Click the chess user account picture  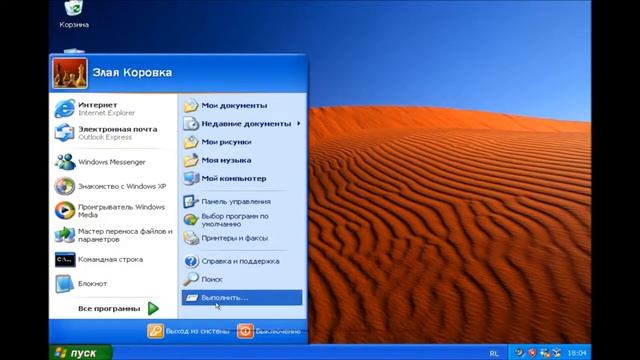coord(70,73)
